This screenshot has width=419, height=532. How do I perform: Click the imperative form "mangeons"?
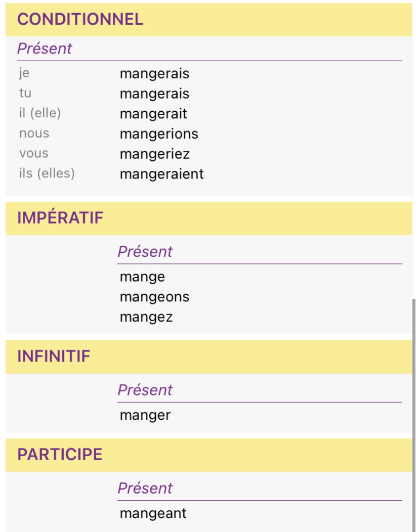[x=154, y=297]
